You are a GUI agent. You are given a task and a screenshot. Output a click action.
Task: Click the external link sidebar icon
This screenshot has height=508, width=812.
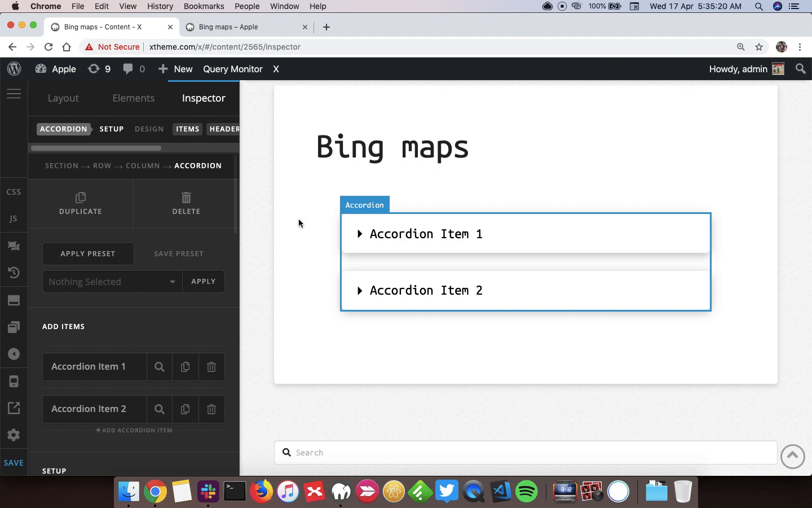tap(14, 408)
